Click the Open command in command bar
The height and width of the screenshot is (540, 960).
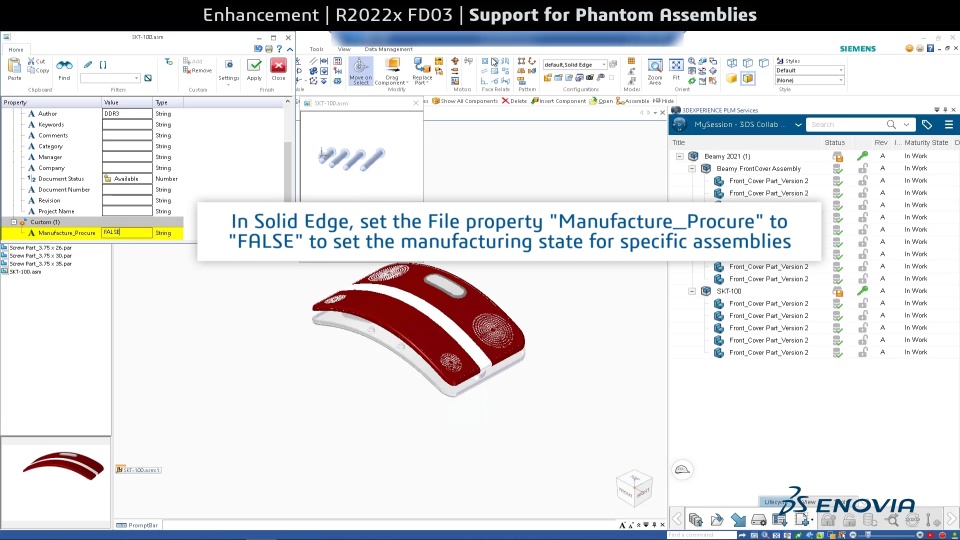pos(601,101)
